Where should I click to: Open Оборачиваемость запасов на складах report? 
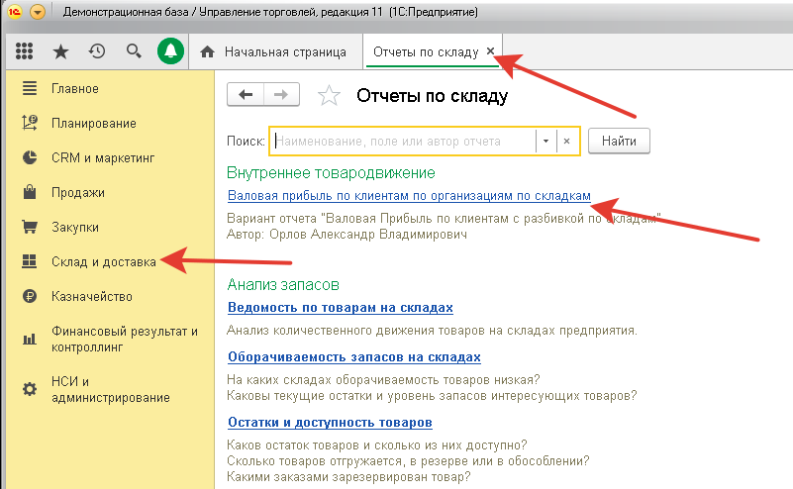354,357
